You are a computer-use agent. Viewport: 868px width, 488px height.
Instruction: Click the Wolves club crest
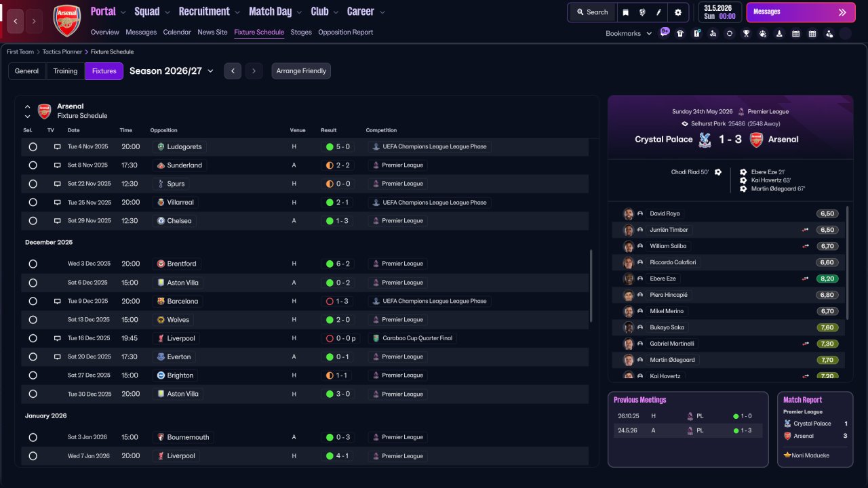[x=161, y=319]
